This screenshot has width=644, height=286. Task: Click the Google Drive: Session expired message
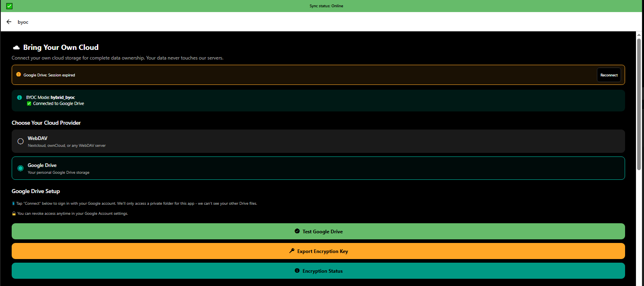49,75
